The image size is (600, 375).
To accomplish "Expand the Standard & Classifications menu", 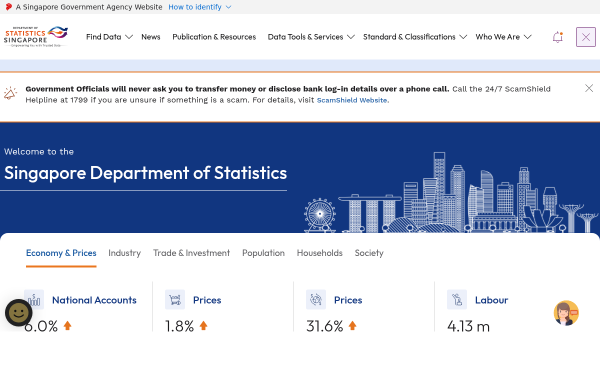I will coord(415,37).
